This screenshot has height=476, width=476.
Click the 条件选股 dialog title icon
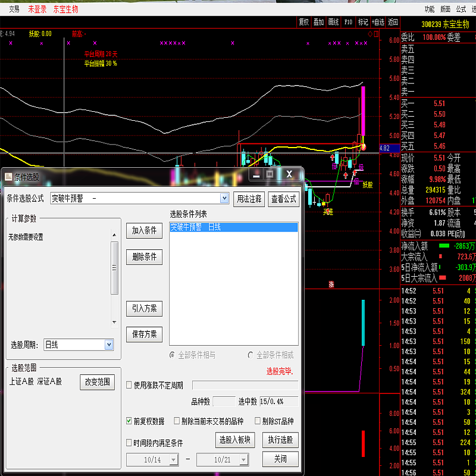click(8, 177)
